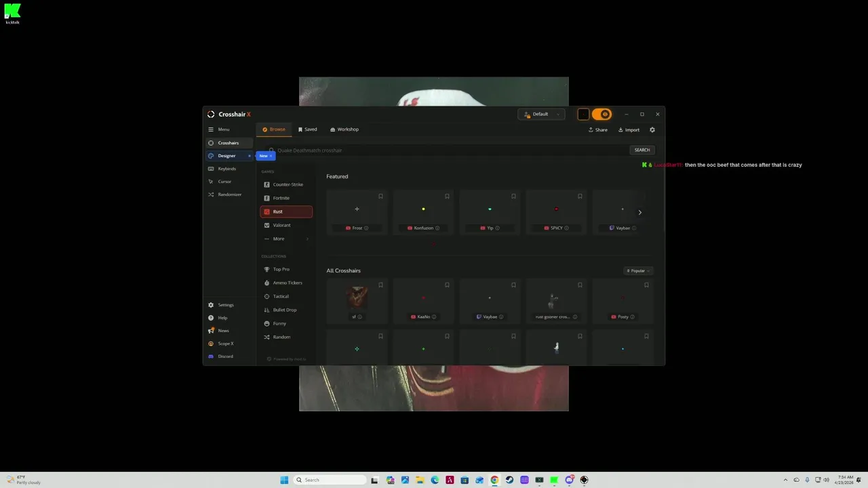
Task: Expand the More games list
Action: click(286, 239)
